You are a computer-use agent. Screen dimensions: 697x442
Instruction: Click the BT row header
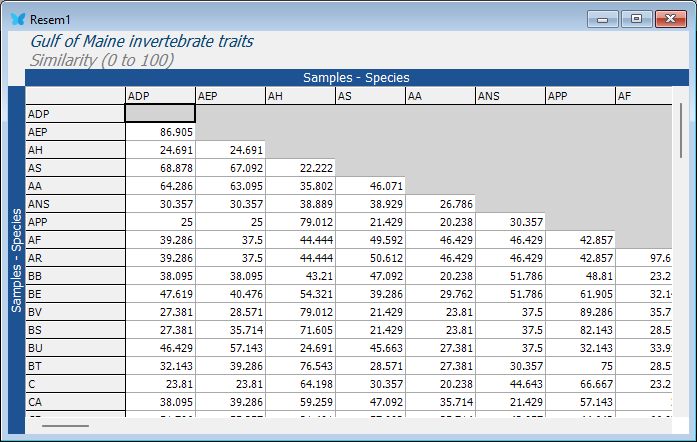(x=75, y=366)
